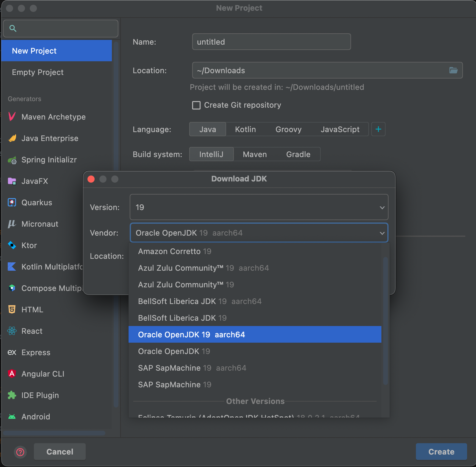Click the JavaFX generator icon
Image resolution: width=476 pixels, height=467 pixels.
[12, 181]
